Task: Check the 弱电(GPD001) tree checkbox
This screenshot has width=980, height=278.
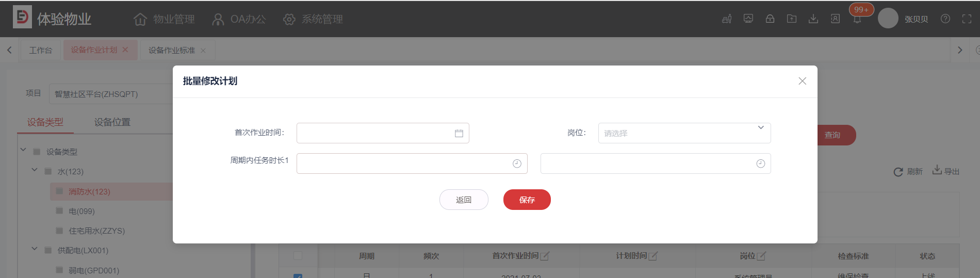Action: click(59, 270)
